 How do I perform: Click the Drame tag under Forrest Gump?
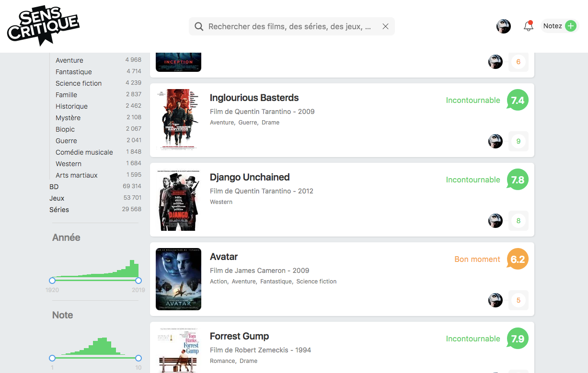coord(248,361)
